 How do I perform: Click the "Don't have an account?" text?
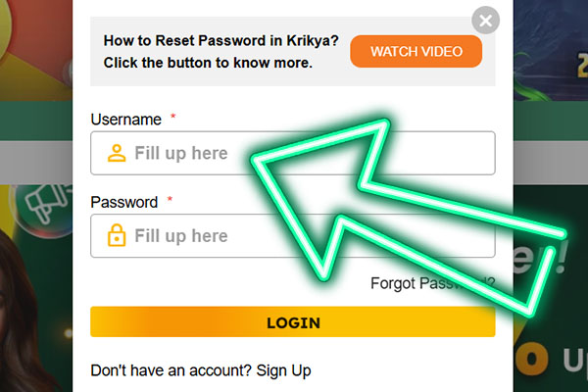[x=171, y=370]
